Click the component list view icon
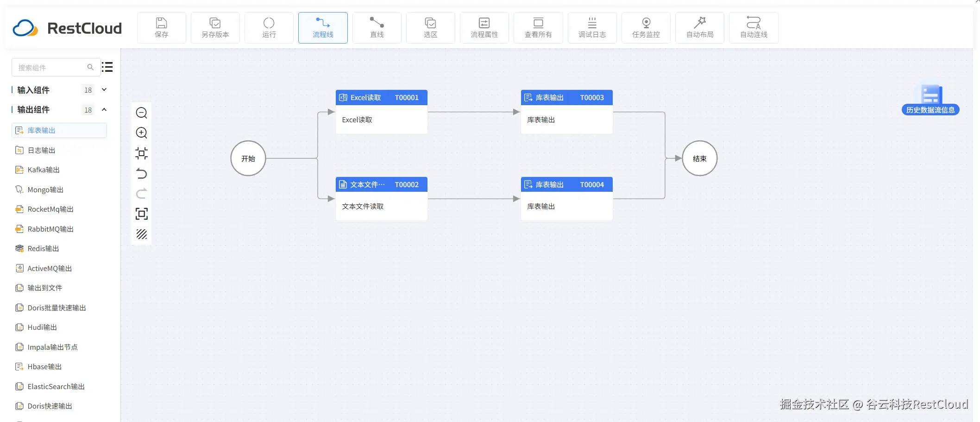The image size is (980, 422). 107,67
